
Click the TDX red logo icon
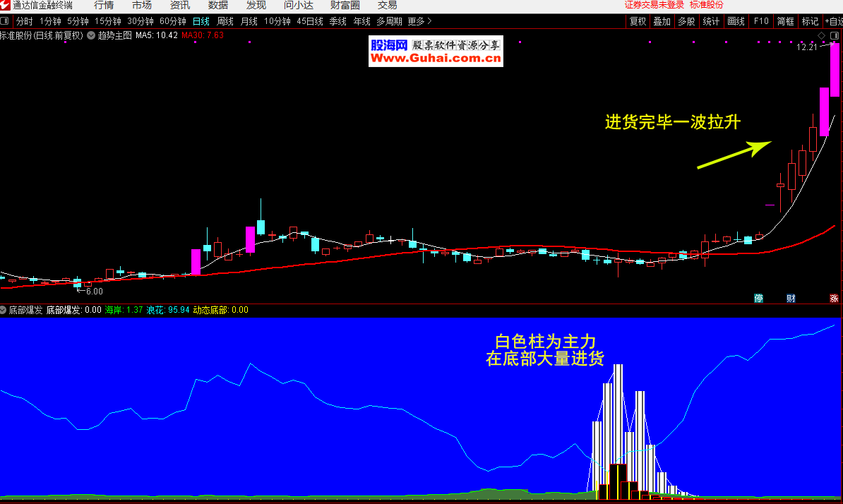(x=6, y=5)
